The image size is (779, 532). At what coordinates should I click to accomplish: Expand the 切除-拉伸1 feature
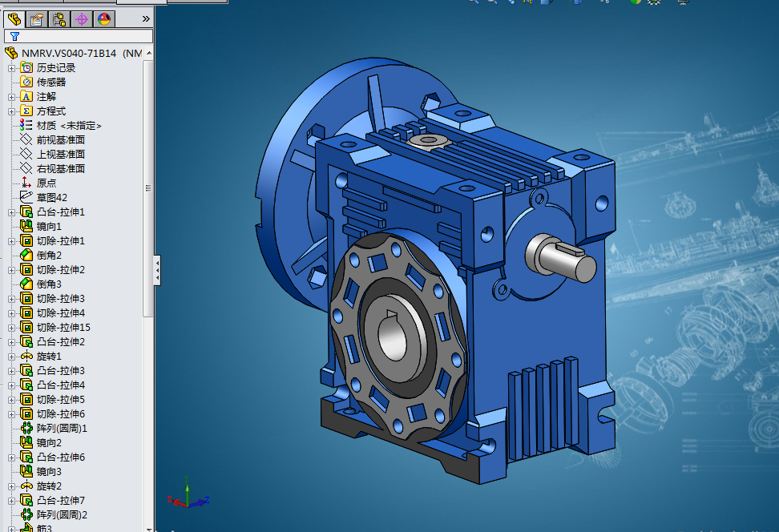pyautogui.click(x=11, y=241)
